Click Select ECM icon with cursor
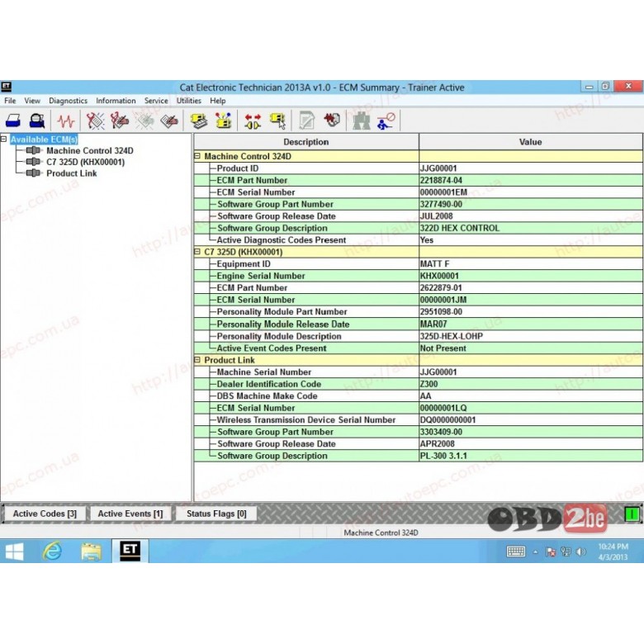 click(x=277, y=121)
